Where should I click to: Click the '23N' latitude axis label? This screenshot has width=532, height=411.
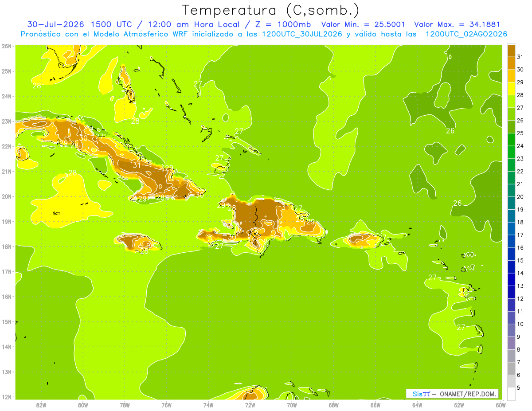(6, 121)
